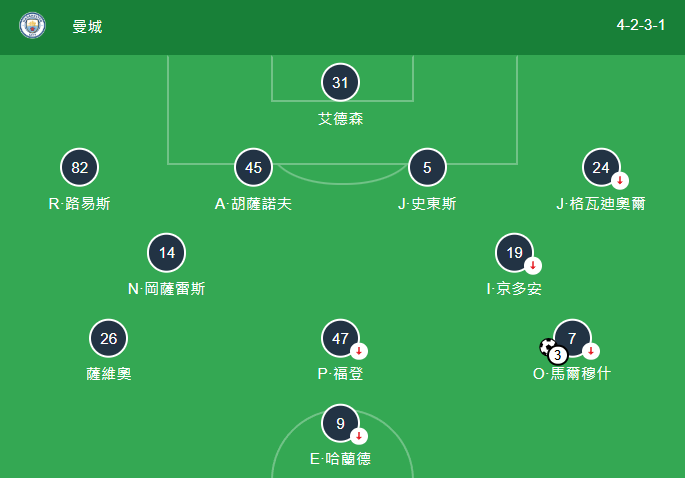
Task: Click substitution arrow on number 9
Action: point(359,436)
